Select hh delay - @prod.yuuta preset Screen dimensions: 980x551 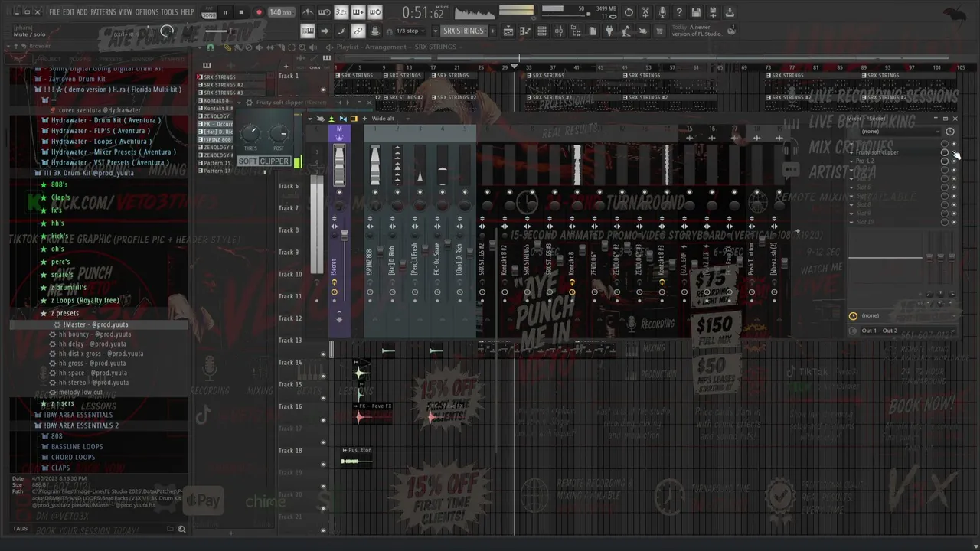(x=93, y=344)
